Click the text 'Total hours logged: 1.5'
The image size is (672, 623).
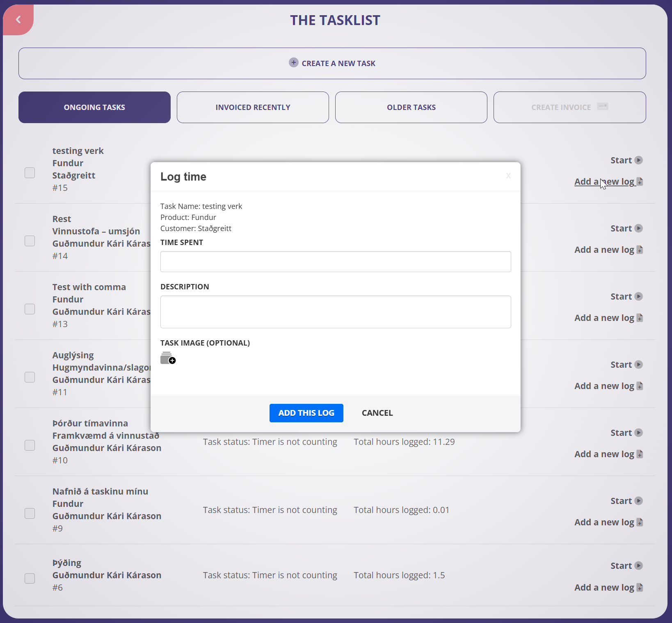click(x=399, y=575)
